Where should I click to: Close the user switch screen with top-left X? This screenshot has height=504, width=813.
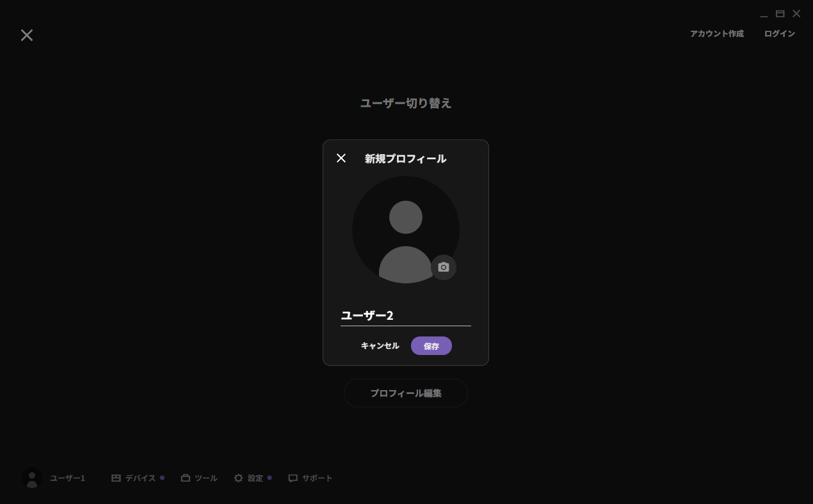click(27, 35)
